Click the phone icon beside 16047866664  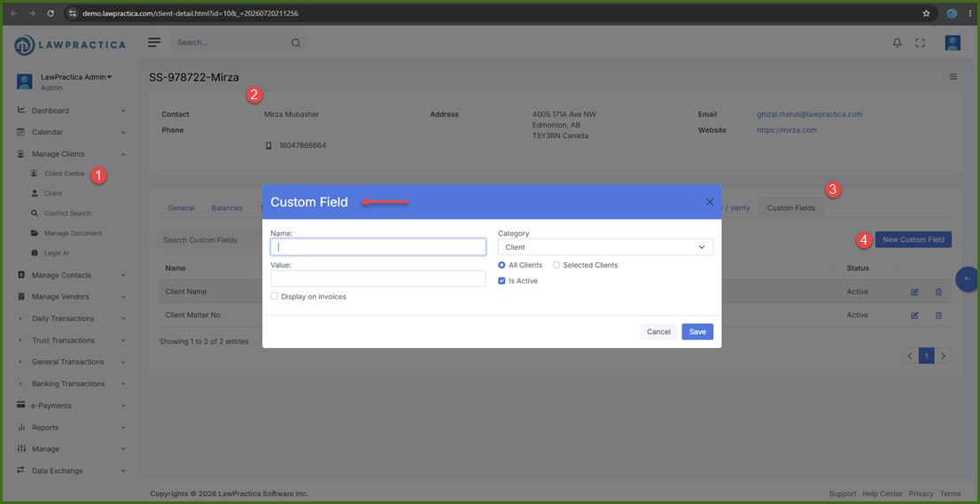pyautogui.click(x=268, y=145)
